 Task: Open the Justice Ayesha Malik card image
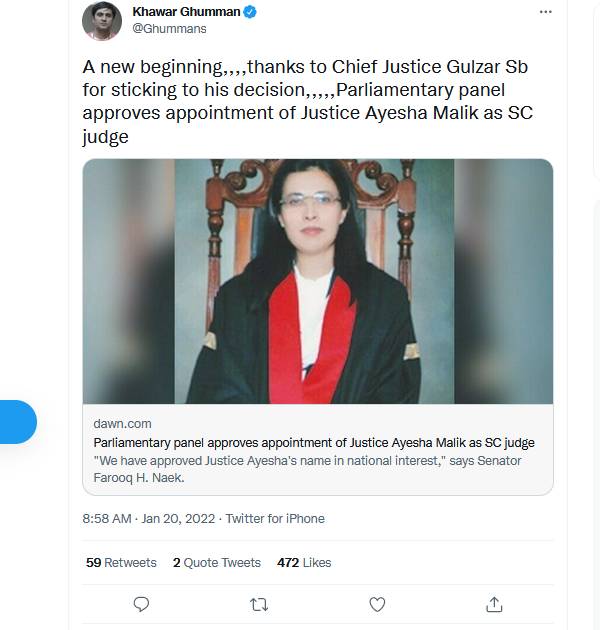317,281
